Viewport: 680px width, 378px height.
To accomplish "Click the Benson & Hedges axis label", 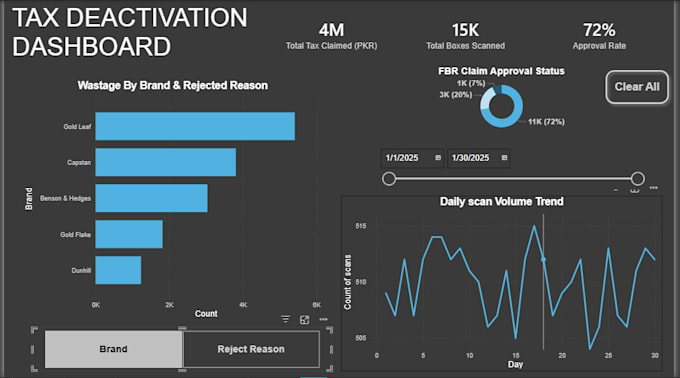I will [65, 199].
